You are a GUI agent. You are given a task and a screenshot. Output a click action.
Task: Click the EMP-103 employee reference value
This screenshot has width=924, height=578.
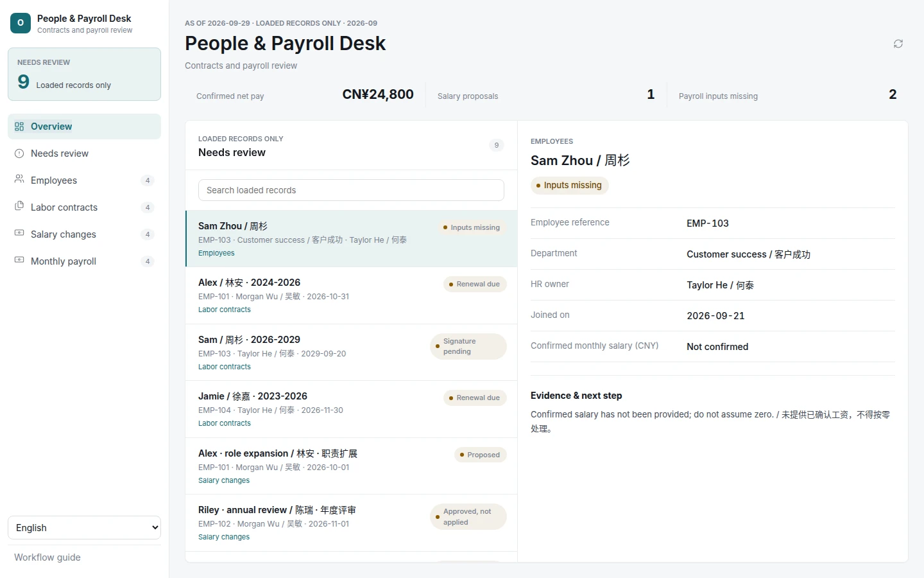pyautogui.click(x=708, y=223)
